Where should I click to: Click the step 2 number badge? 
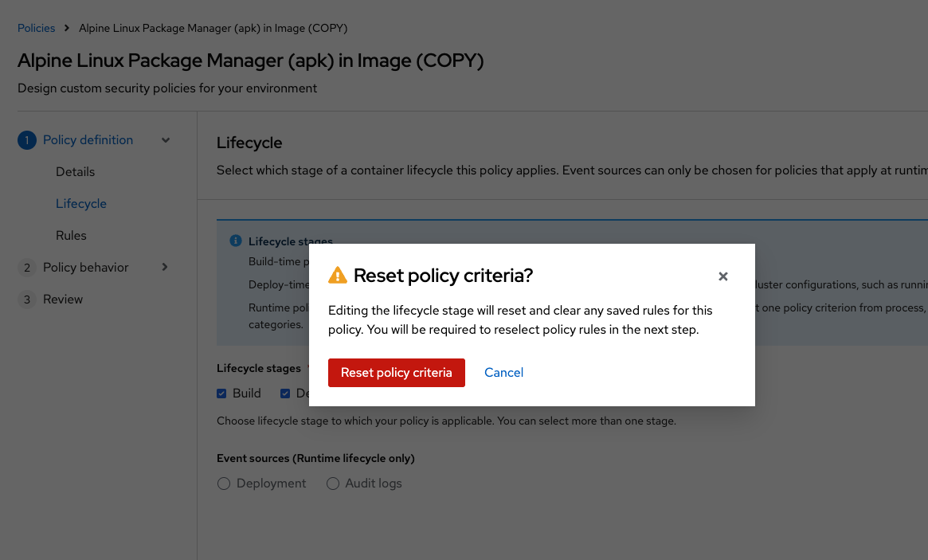pos(26,268)
